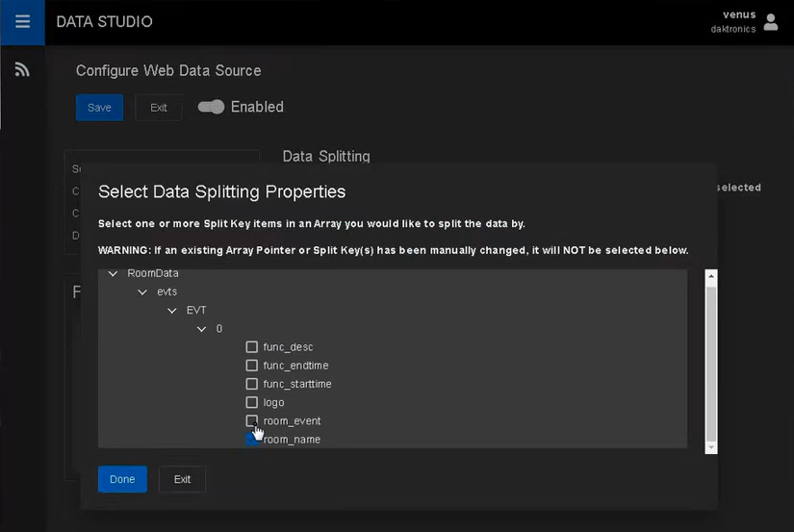The image size is (794, 532).
Task: Check the func_starttime split key
Action: (x=251, y=384)
